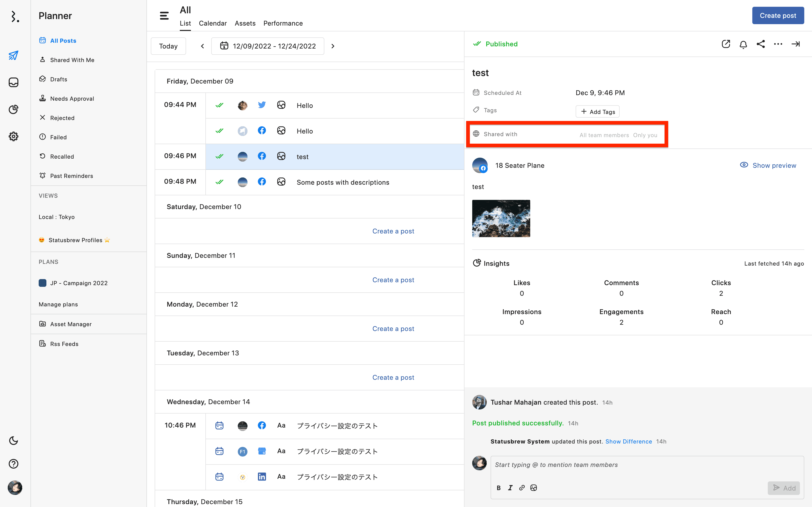Collapse the post detail panel with arrow icon
This screenshot has height=507, width=812.
[x=796, y=44]
